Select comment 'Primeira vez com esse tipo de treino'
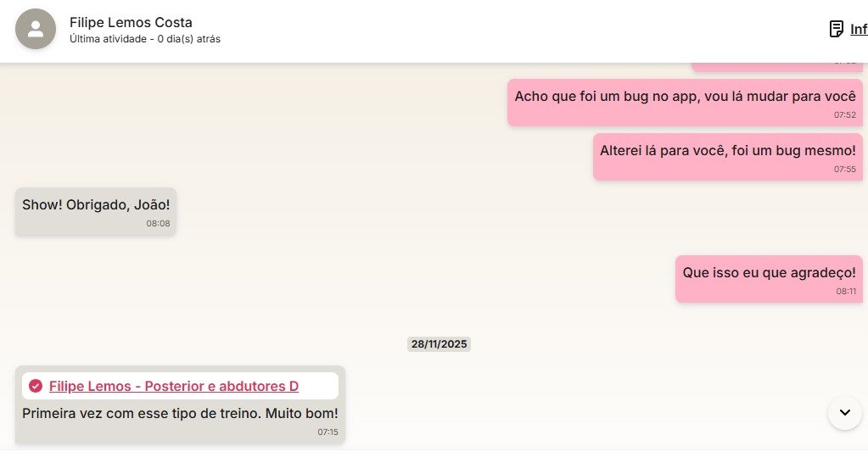This screenshot has width=868, height=463. pos(180,413)
